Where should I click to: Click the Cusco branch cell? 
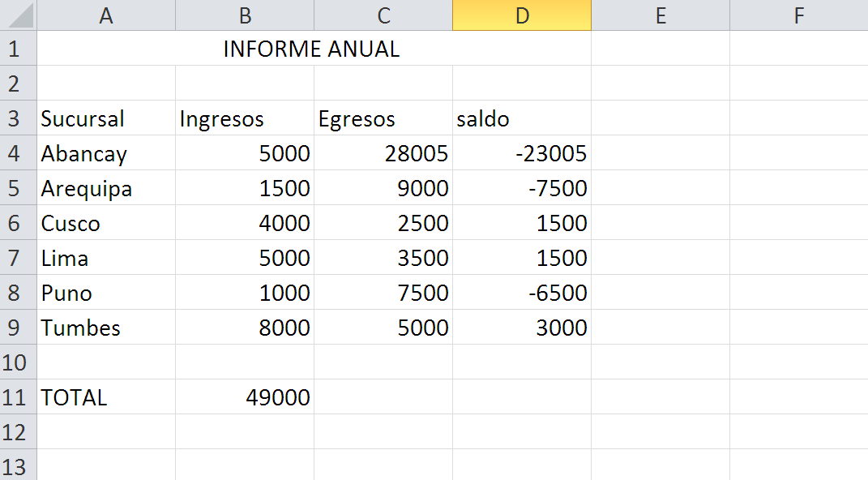pyautogui.click(x=105, y=224)
